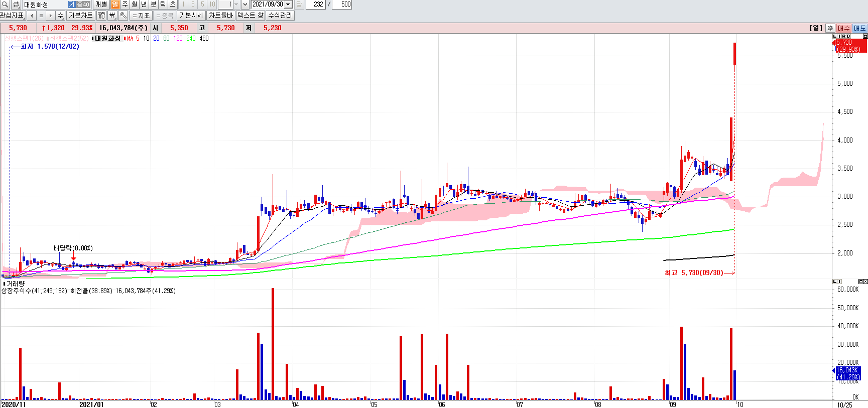Click the 거래량 volume label

click(15, 284)
